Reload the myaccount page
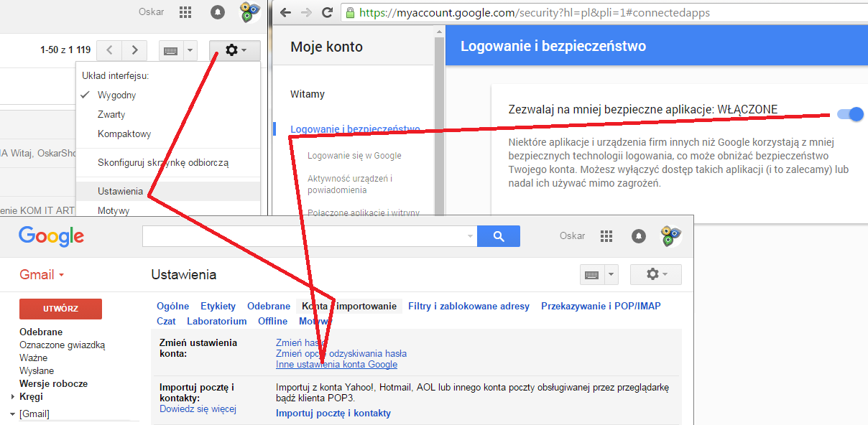 (x=327, y=12)
